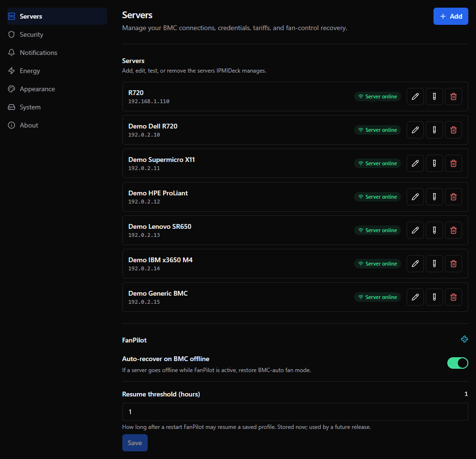Delete Demo HPE ProLiant server

pos(453,197)
